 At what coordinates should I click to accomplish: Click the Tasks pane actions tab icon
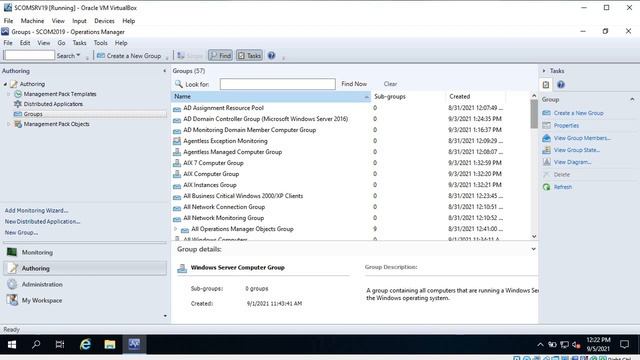(x=546, y=84)
